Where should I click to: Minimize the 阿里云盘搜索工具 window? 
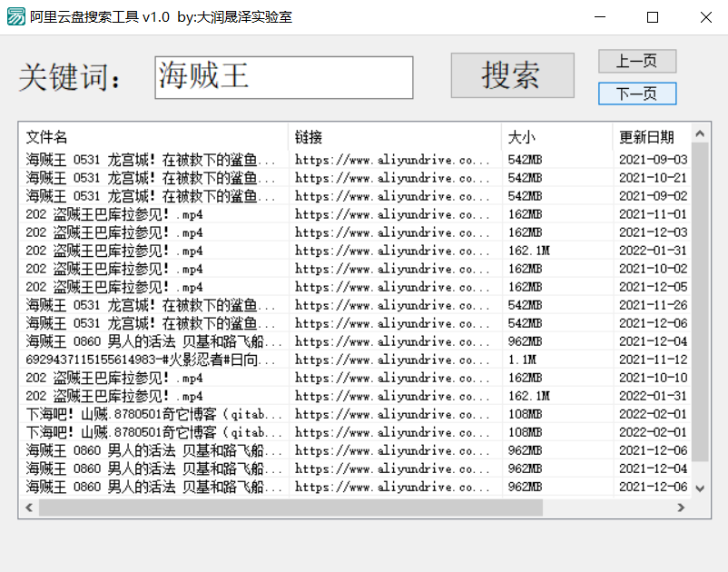click(602, 16)
